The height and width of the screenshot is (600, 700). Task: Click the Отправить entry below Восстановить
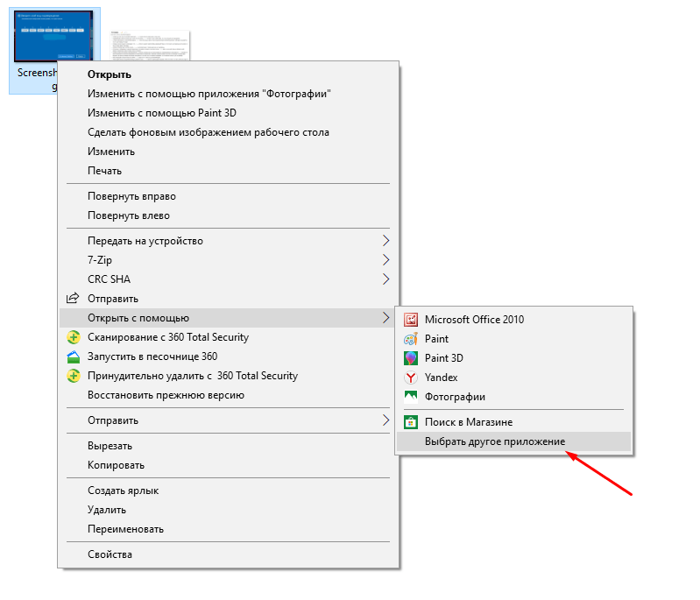click(x=228, y=420)
